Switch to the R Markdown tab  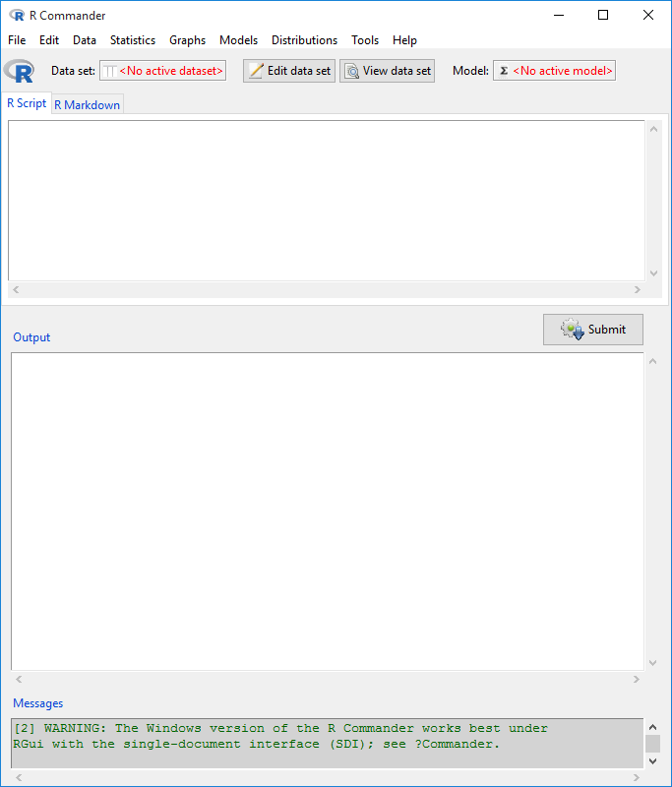pyautogui.click(x=87, y=104)
